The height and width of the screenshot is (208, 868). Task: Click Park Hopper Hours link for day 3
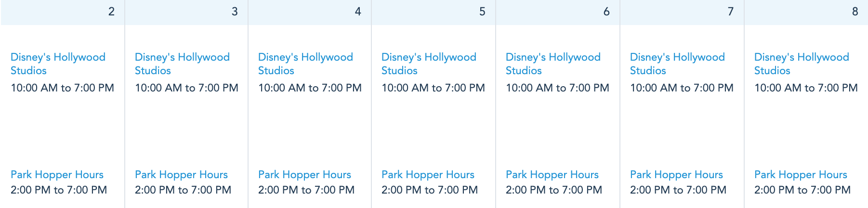181,175
